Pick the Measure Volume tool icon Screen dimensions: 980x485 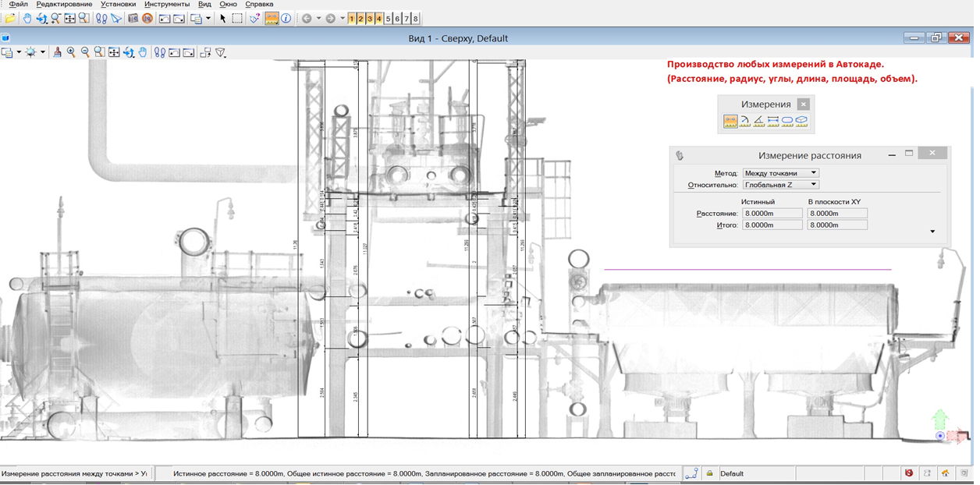[x=801, y=121]
